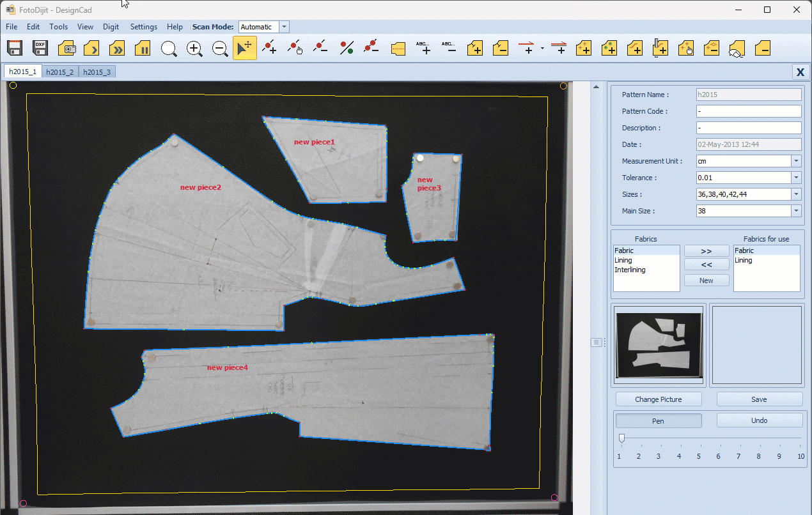Switch to the h2015_2 tab
This screenshot has height=515, width=812.
(59, 72)
